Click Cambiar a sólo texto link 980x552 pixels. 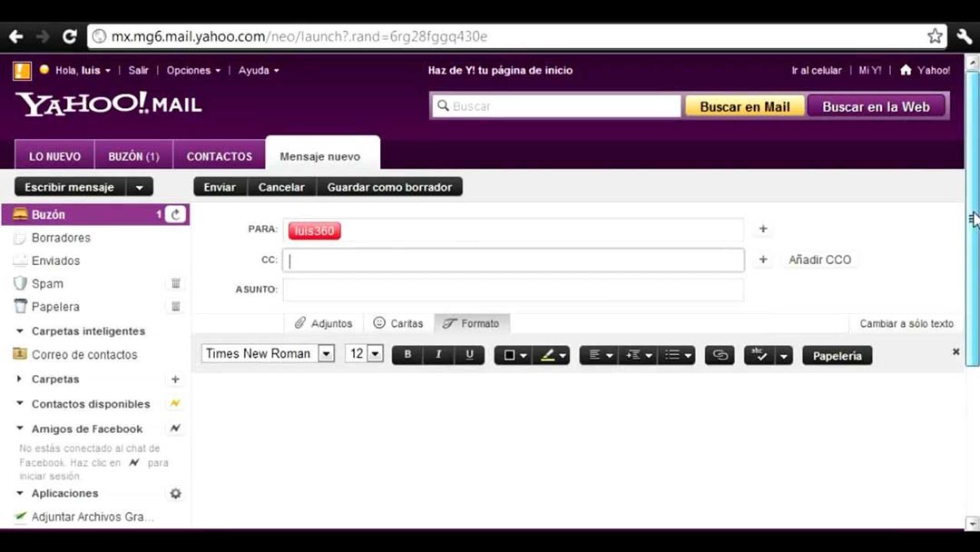[x=906, y=323]
